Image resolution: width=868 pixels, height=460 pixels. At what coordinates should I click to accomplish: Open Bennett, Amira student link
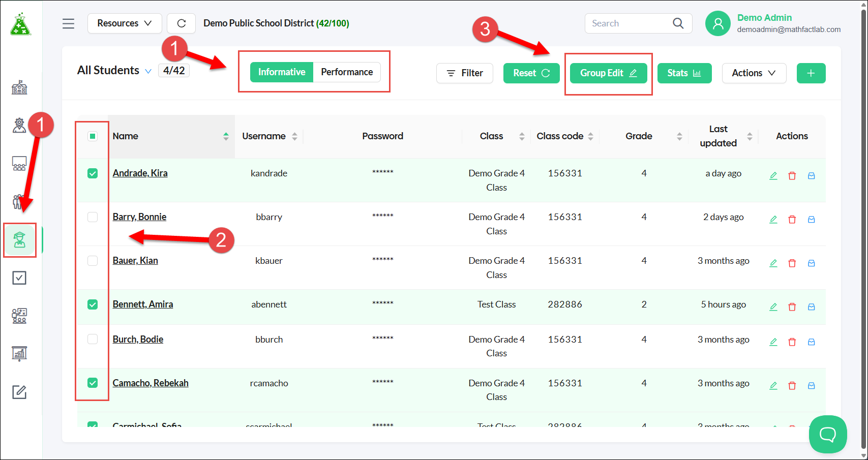click(143, 304)
